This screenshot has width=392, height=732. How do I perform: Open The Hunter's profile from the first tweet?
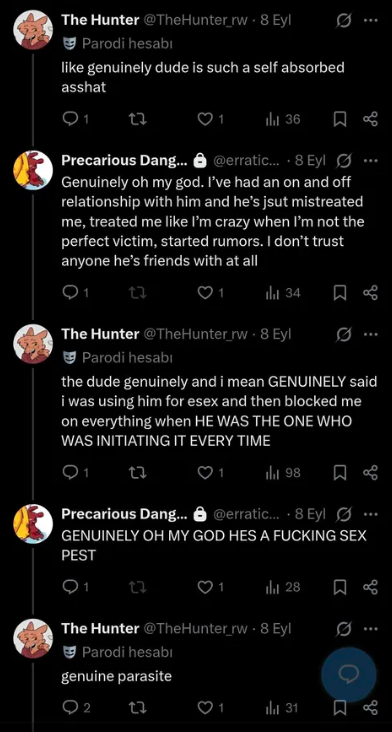100,20
